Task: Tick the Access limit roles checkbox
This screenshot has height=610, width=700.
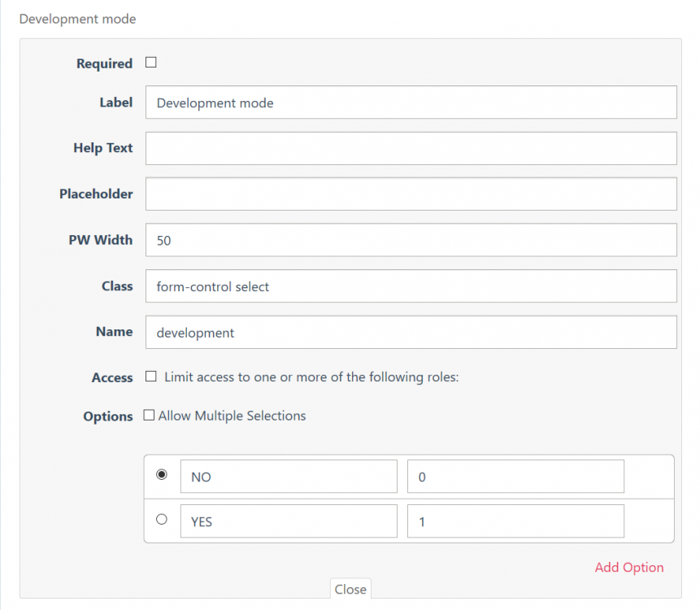Action: pyautogui.click(x=150, y=377)
